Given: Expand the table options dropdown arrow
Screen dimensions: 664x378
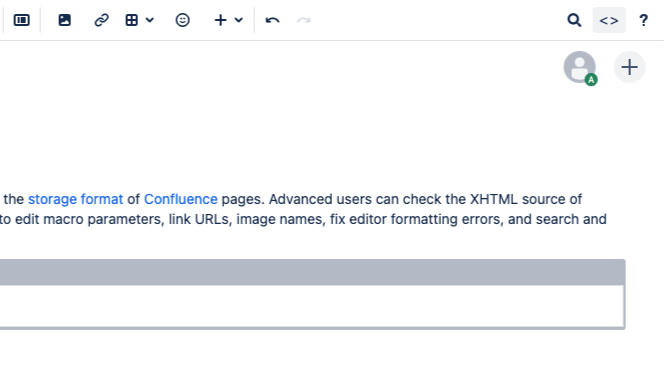Looking at the screenshot, I should coord(150,20).
